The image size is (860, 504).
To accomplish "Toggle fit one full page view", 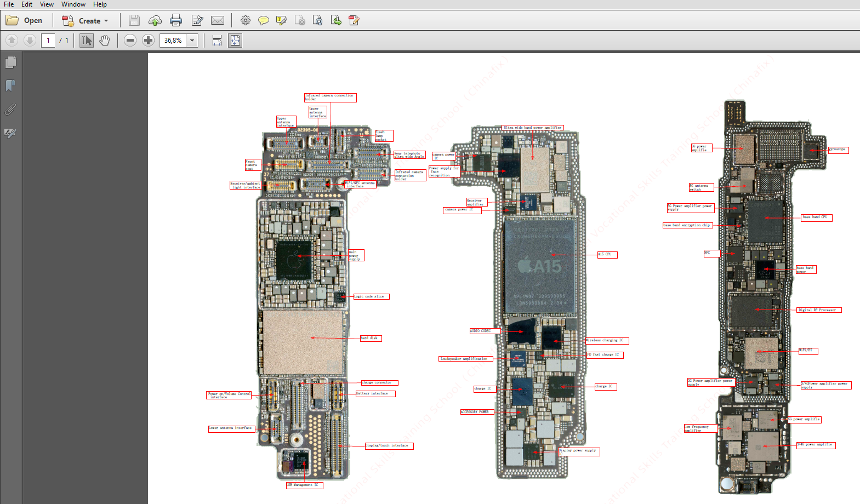I will point(235,41).
